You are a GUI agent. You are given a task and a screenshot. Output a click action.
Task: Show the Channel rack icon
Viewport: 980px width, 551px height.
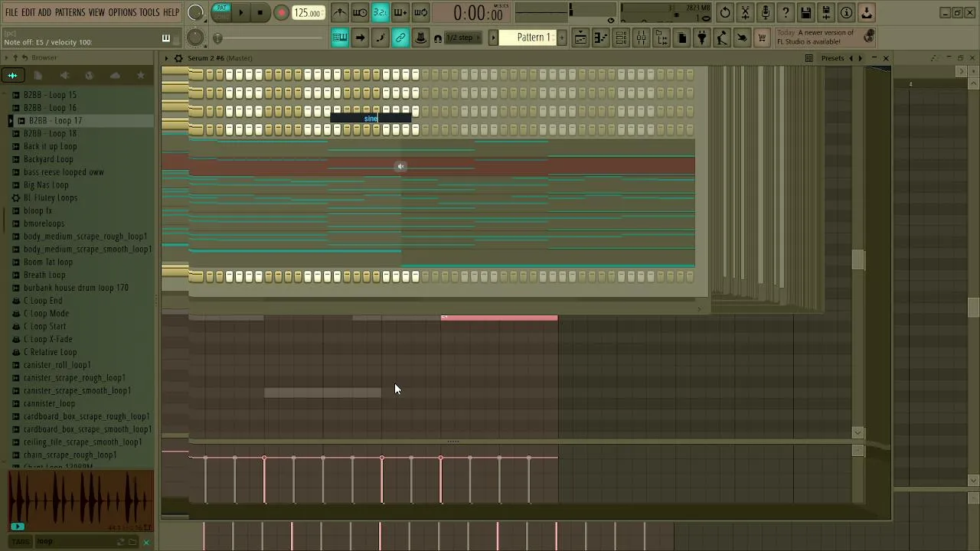click(621, 37)
